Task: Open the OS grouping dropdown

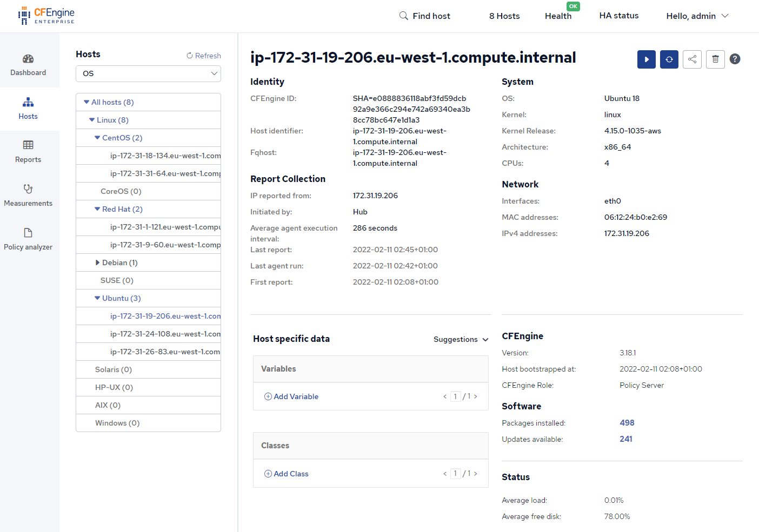Action: 148,73
